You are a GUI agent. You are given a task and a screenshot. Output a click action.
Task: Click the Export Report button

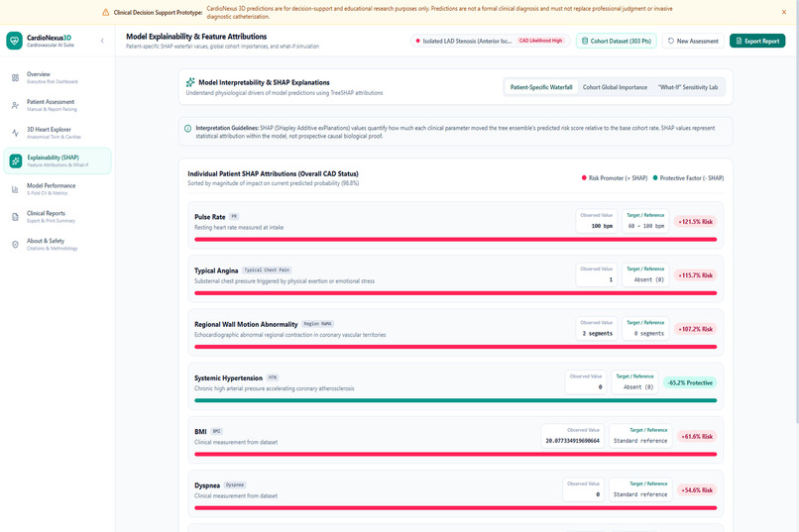point(757,41)
